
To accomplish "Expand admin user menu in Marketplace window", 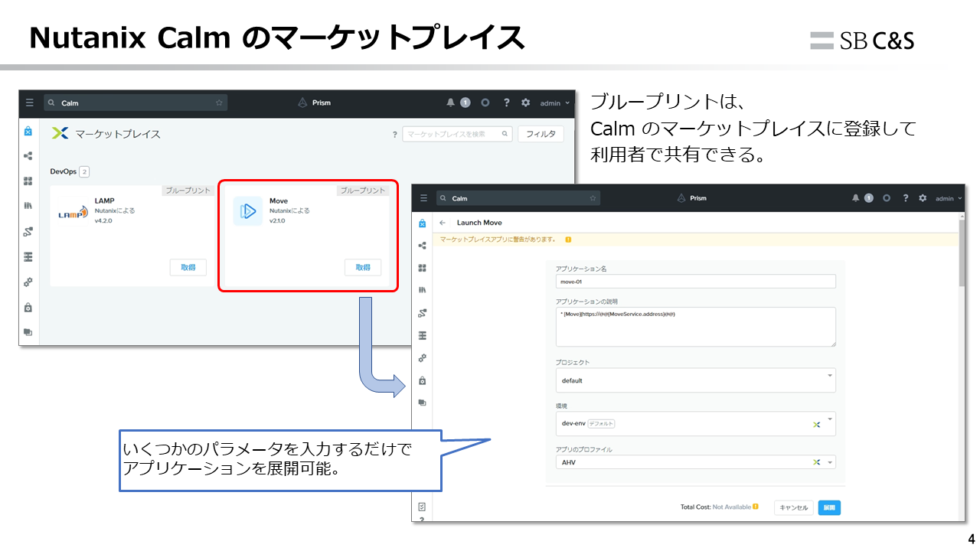I will (555, 103).
